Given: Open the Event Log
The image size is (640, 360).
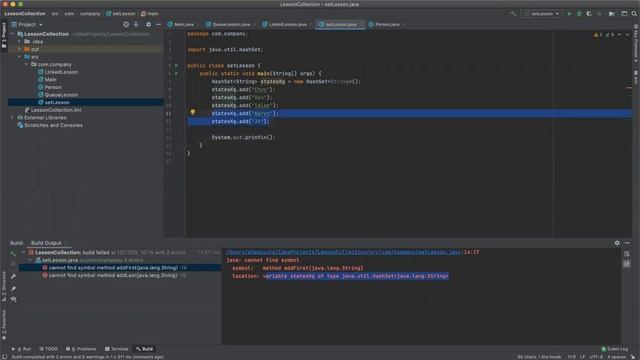Looking at the screenshot, I should (615, 349).
